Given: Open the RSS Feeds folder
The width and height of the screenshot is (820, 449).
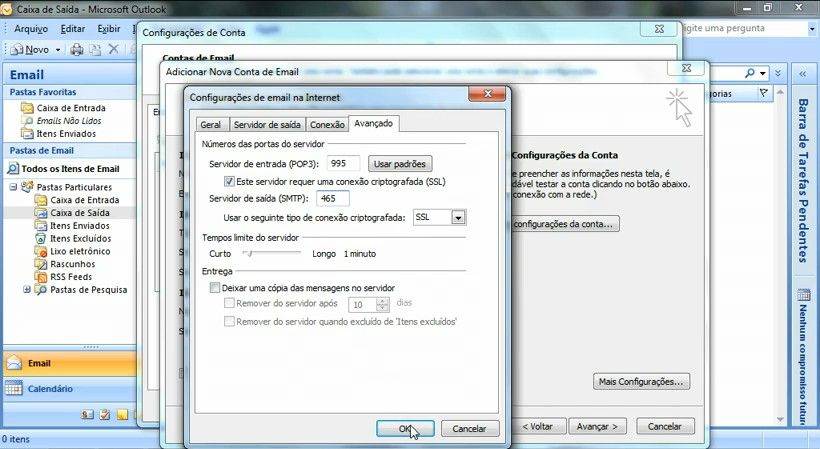Looking at the screenshot, I should click(70, 277).
